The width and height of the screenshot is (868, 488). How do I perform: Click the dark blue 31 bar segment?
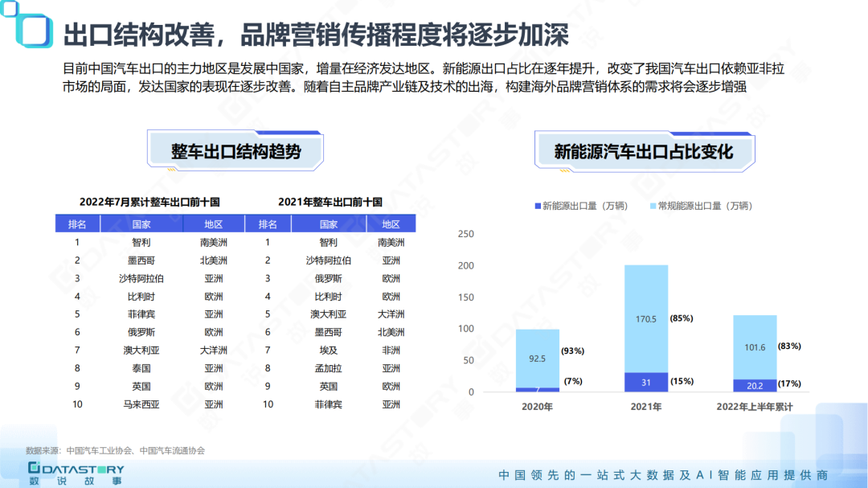point(646,382)
